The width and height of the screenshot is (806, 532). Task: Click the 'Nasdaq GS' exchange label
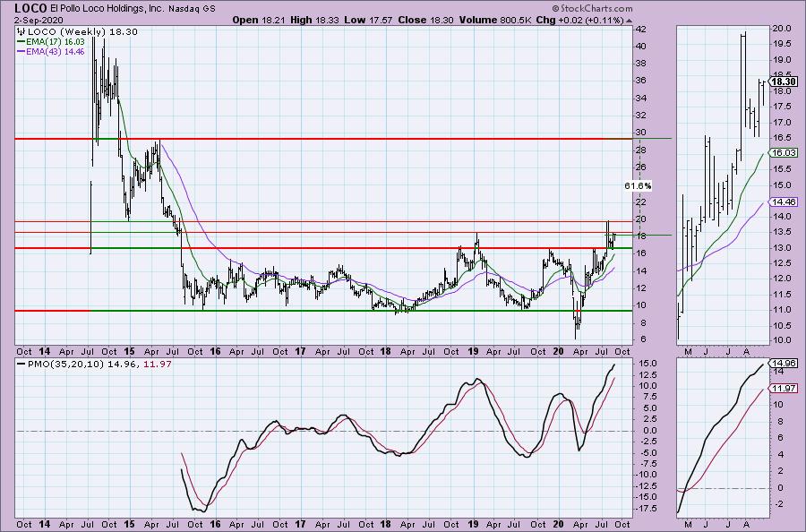193,9
